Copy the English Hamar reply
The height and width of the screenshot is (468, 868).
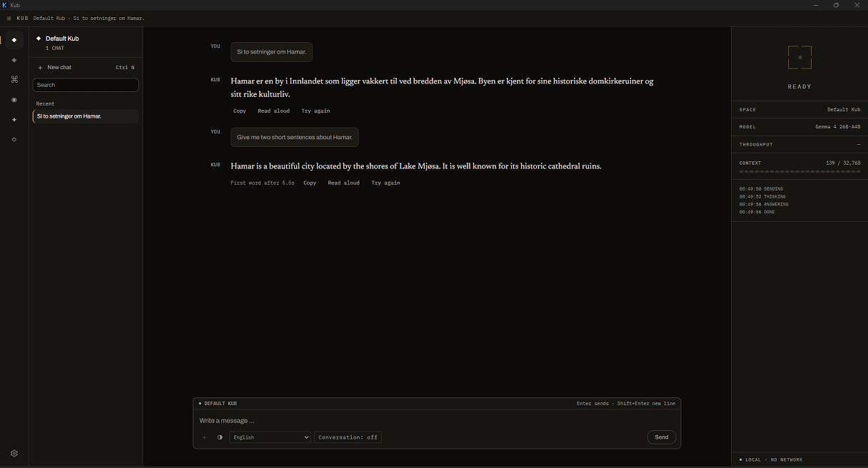(x=310, y=183)
